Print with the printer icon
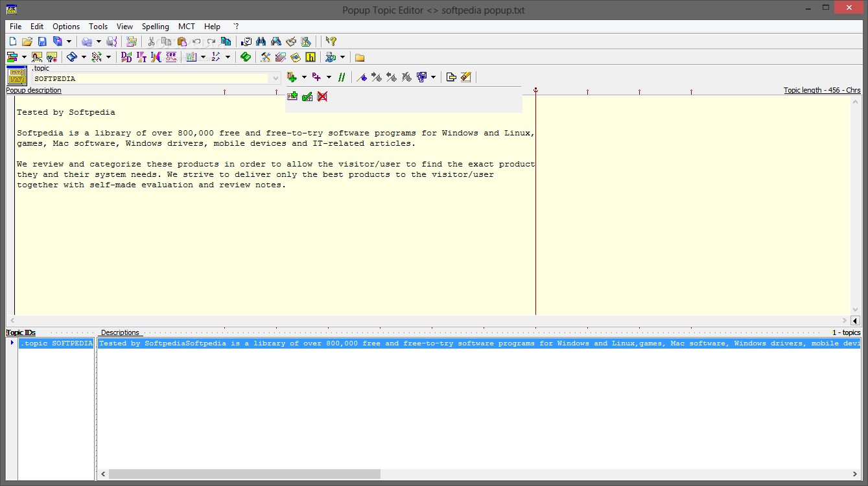Screen dimensions: 868x486 point(87,41)
